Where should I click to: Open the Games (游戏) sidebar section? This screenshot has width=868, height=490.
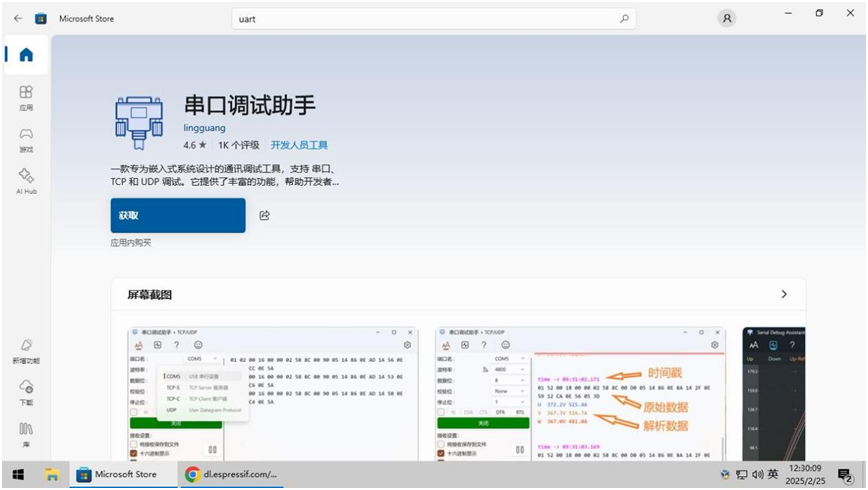[x=26, y=140]
